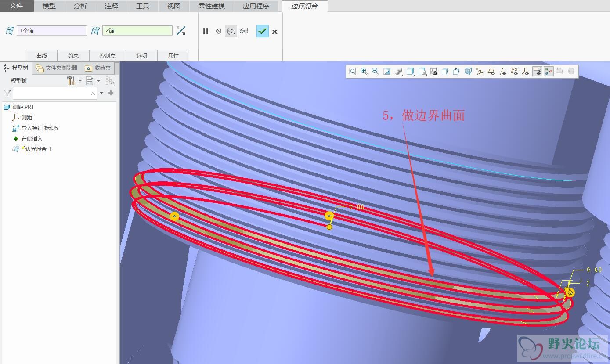Open the view manager icon
This screenshot has height=364, width=610.
coord(422,71)
